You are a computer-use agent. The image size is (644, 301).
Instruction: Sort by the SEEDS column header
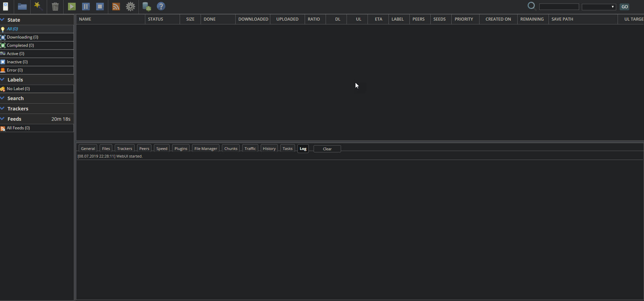click(x=441, y=19)
